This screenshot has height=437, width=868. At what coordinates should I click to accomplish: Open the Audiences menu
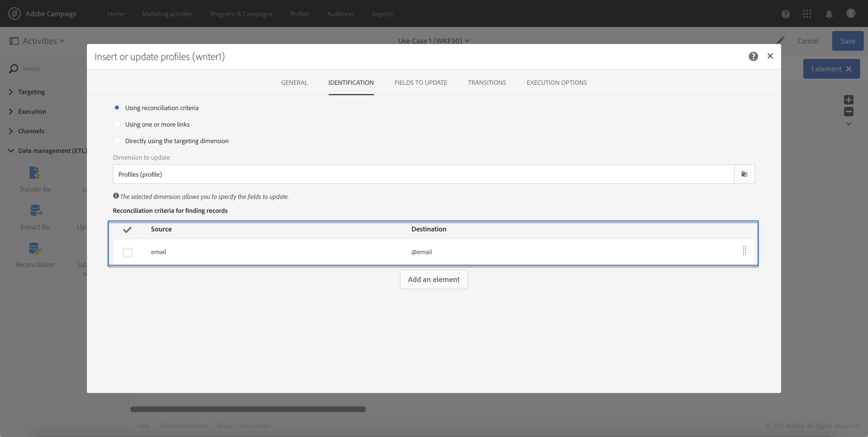[x=340, y=14]
